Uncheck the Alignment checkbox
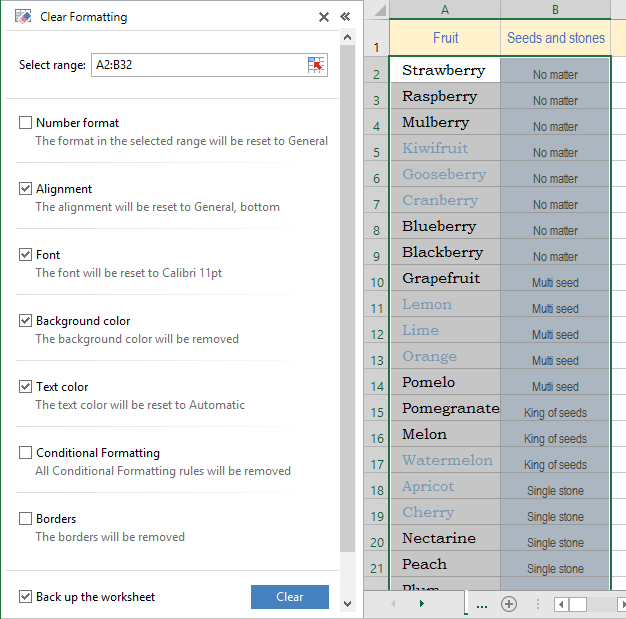This screenshot has width=626, height=619. [26, 188]
